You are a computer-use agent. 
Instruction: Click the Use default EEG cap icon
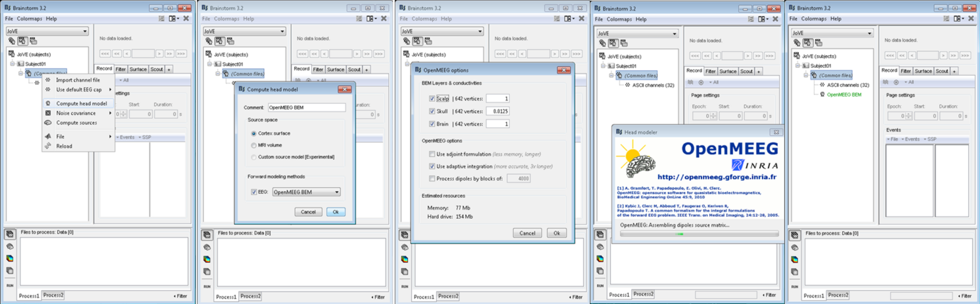(x=48, y=89)
